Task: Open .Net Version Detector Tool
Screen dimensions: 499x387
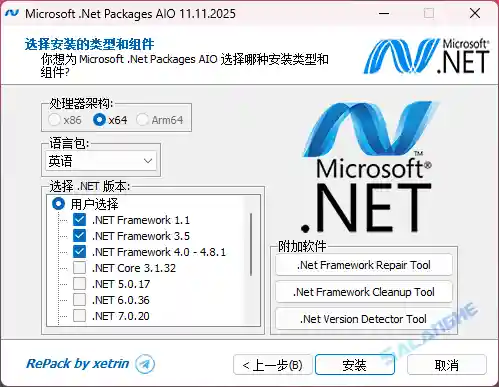Action: 364,319
